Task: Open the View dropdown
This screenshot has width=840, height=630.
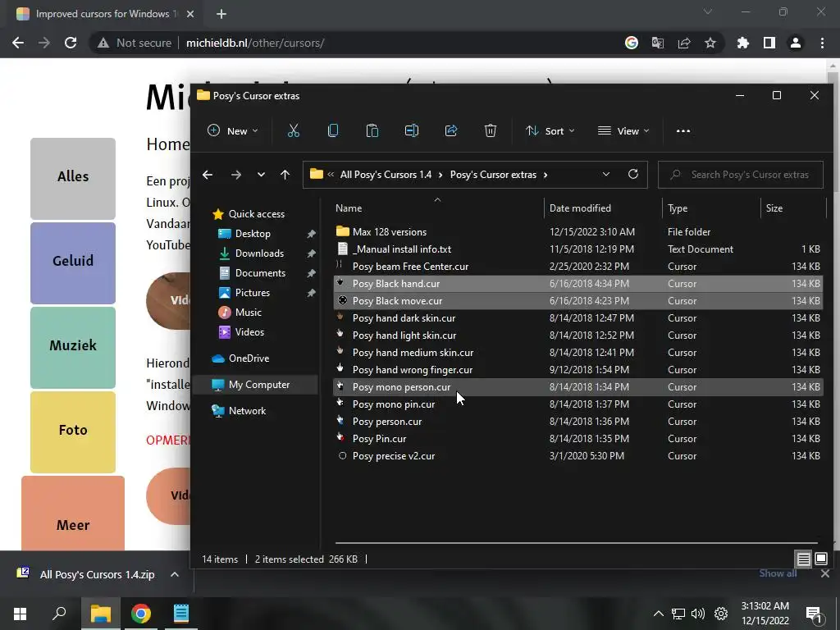Action: click(623, 130)
